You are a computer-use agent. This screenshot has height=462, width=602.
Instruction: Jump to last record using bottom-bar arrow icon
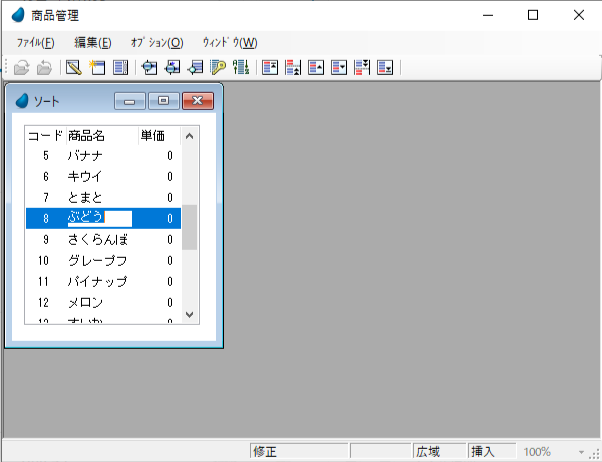pos(385,68)
